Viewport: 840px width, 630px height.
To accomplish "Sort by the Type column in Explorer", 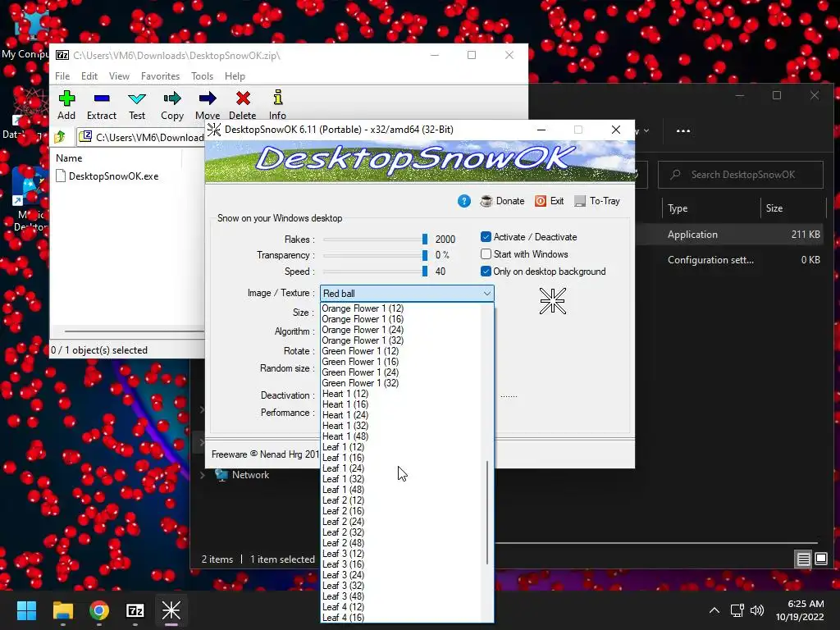I will tap(677, 208).
